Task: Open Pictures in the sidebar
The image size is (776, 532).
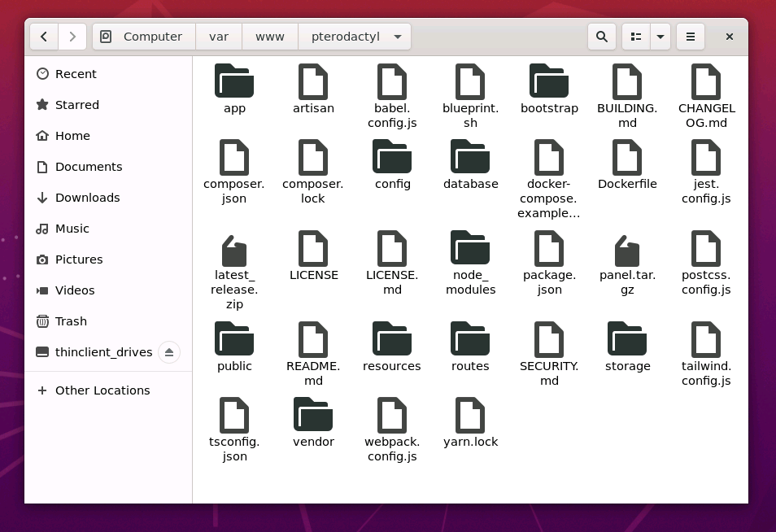Action: [108, 259]
